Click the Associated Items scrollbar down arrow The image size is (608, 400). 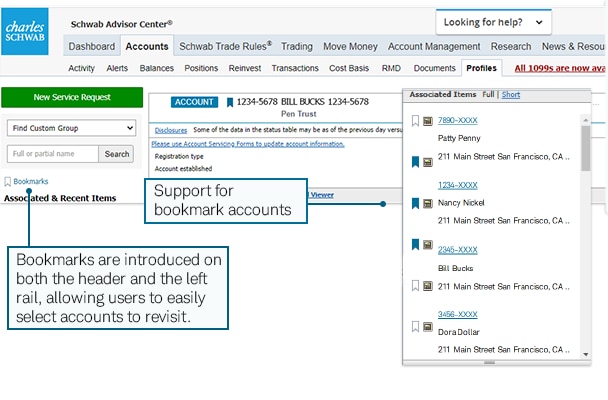coord(586,354)
